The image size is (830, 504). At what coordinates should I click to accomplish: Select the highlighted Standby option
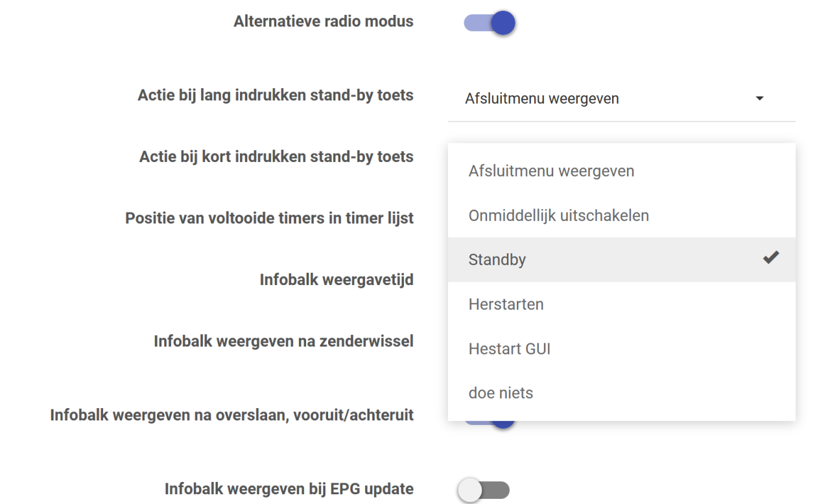497,259
